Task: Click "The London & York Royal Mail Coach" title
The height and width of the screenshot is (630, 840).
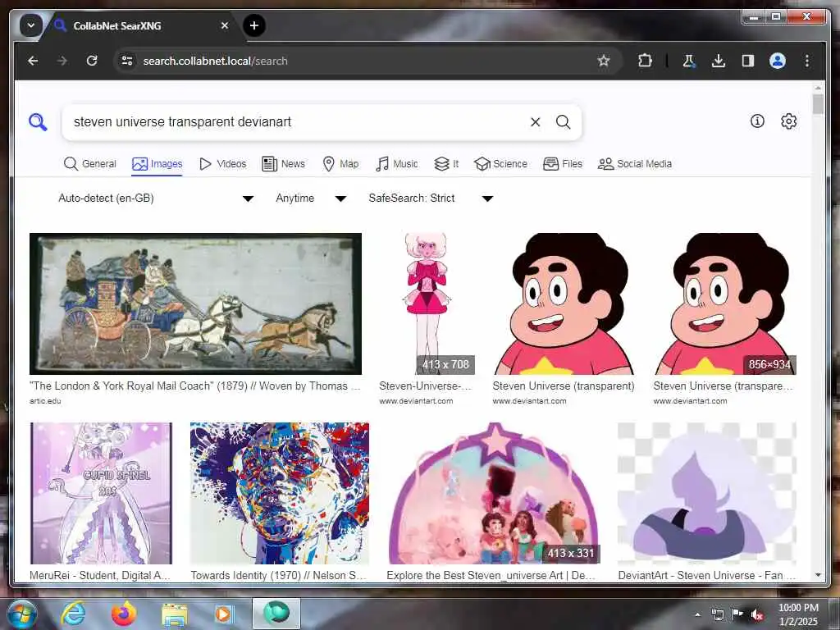Action: click(195, 386)
